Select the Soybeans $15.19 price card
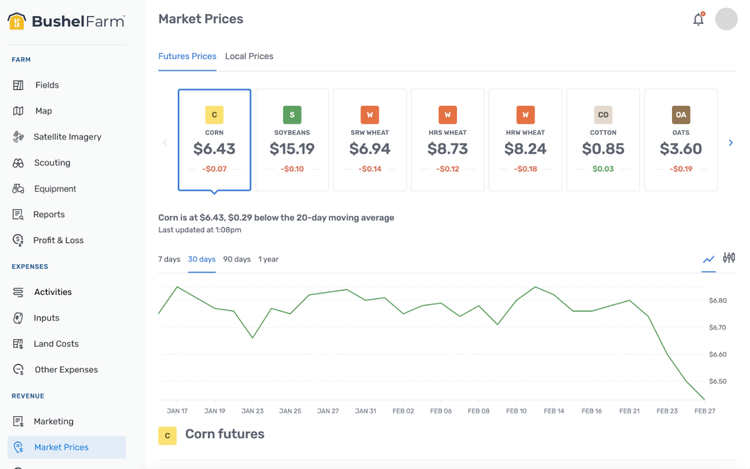 292,140
